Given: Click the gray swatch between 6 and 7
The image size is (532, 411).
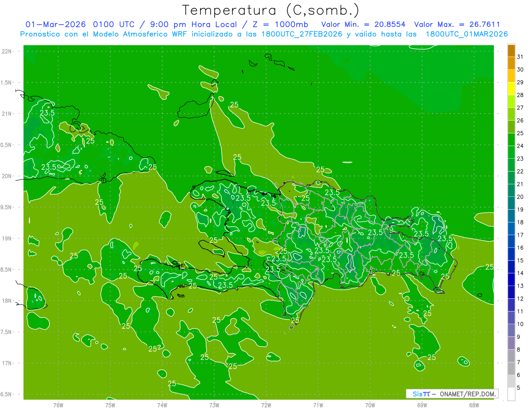Looking at the screenshot, I should pyautogui.click(x=511, y=368).
